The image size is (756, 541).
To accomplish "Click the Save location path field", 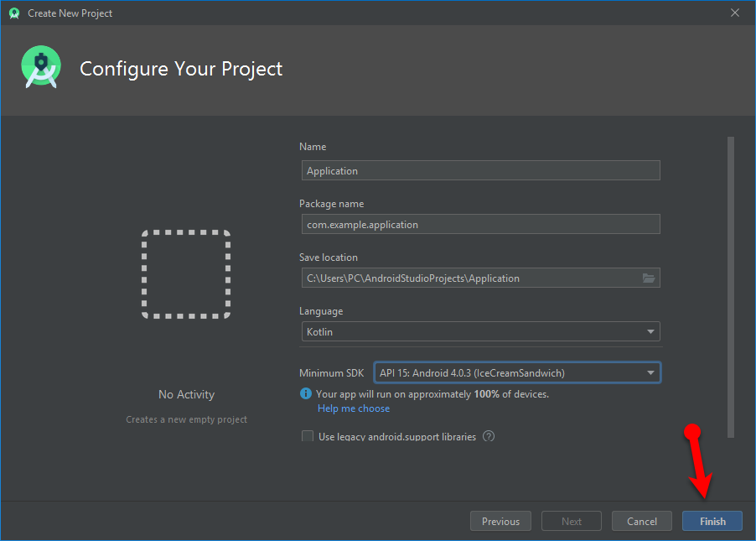I will [469, 278].
